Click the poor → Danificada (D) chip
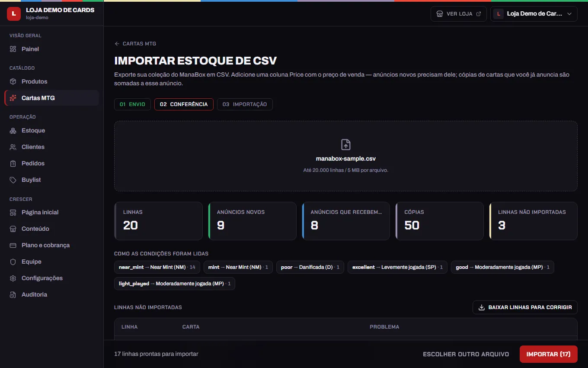This screenshot has height=368, width=588. click(x=310, y=267)
